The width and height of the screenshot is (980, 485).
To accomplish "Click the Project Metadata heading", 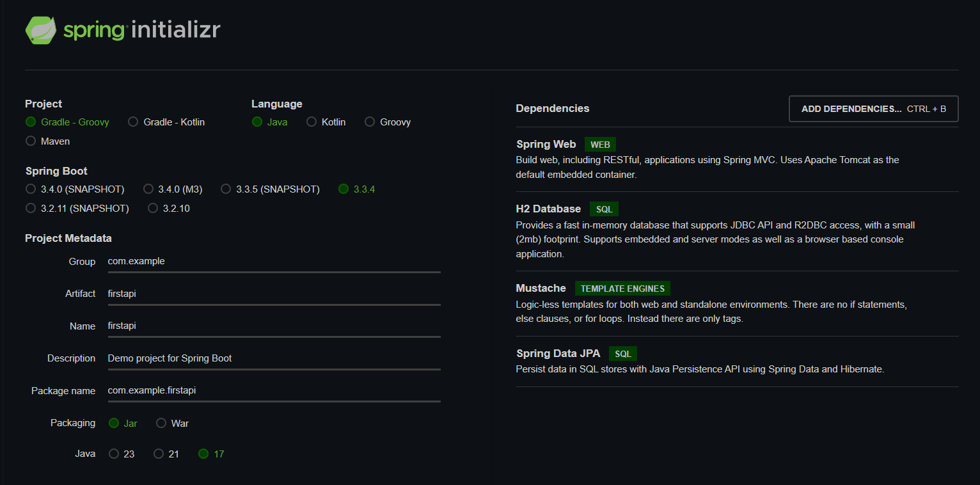I will [68, 238].
